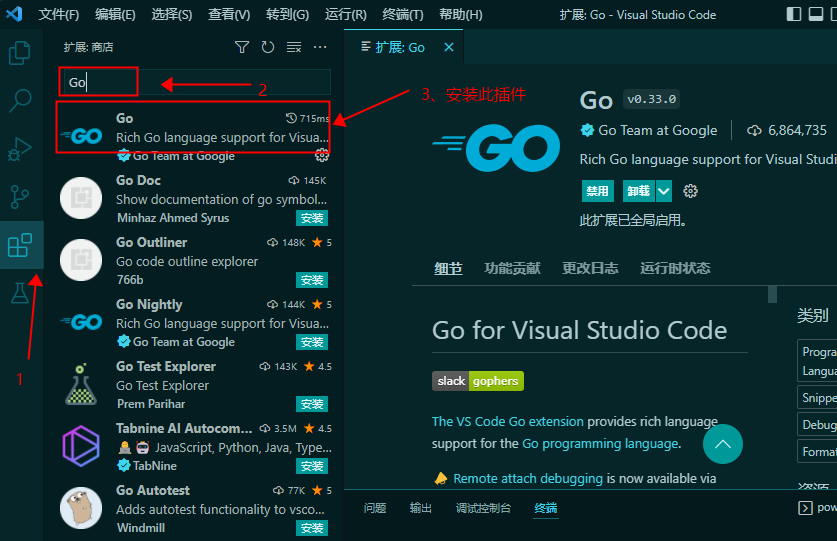Image resolution: width=837 pixels, height=541 pixels.
Task: Open the gear settings next to uninstall button
Action: (x=690, y=191)
